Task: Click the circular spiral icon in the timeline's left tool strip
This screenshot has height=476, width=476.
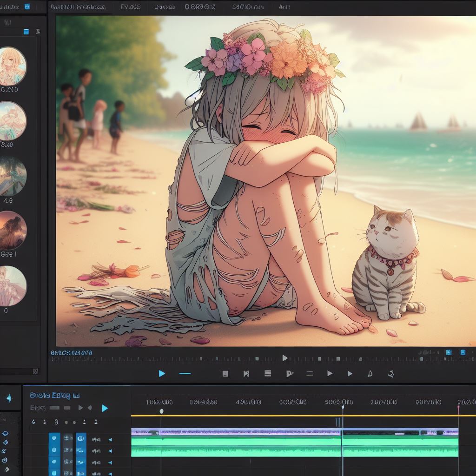Action: pyautogui.click(x=4, y=461)
